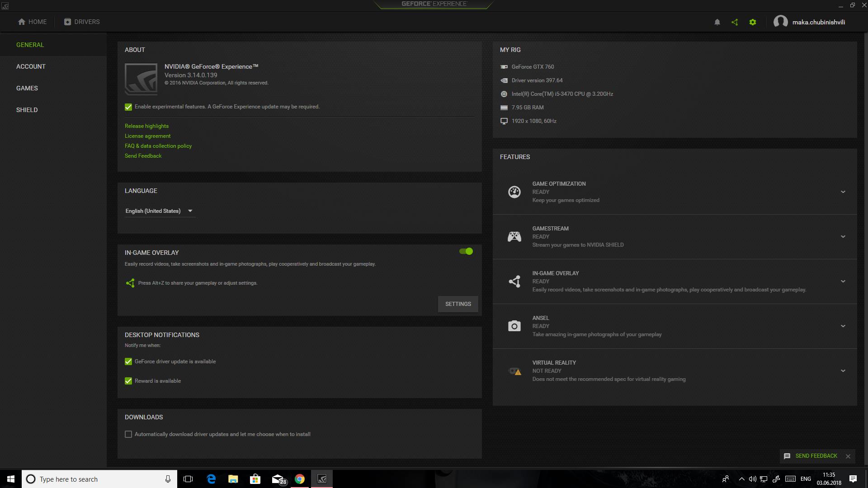Screen dimensions: 868x488
Task: Click the Game Optimization gauge icon
Action: click(514, 192)
